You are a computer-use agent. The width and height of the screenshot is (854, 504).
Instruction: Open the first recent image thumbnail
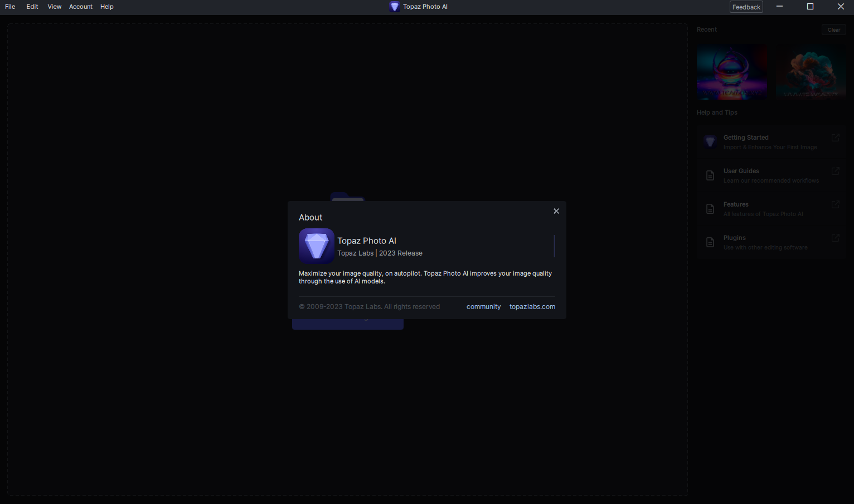[732, 72]
